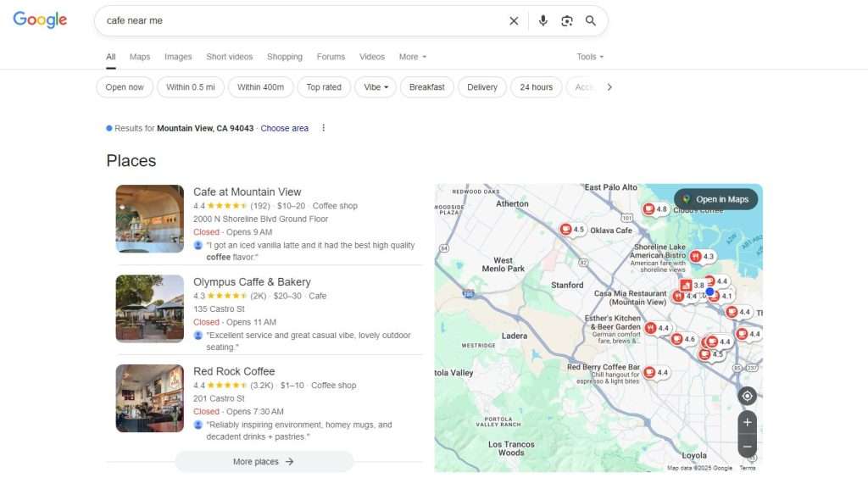Click the address 2000 N Shoreline Blvd Ground Floor
This screenshot has height=489, width=868.
(x=261, y=219)
